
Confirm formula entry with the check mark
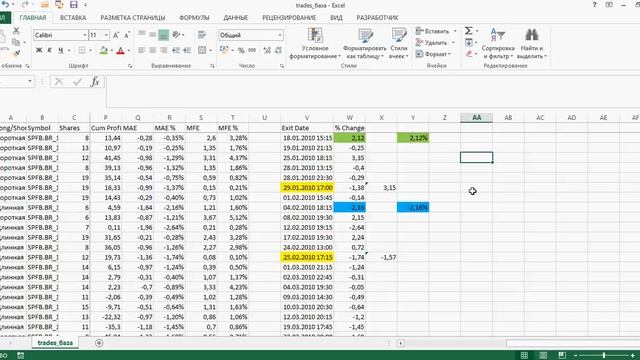(x=77, y=82)
